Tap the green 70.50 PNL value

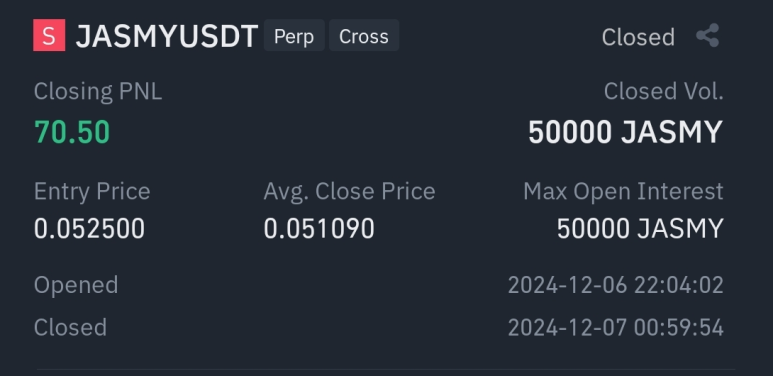pos(72,133)
